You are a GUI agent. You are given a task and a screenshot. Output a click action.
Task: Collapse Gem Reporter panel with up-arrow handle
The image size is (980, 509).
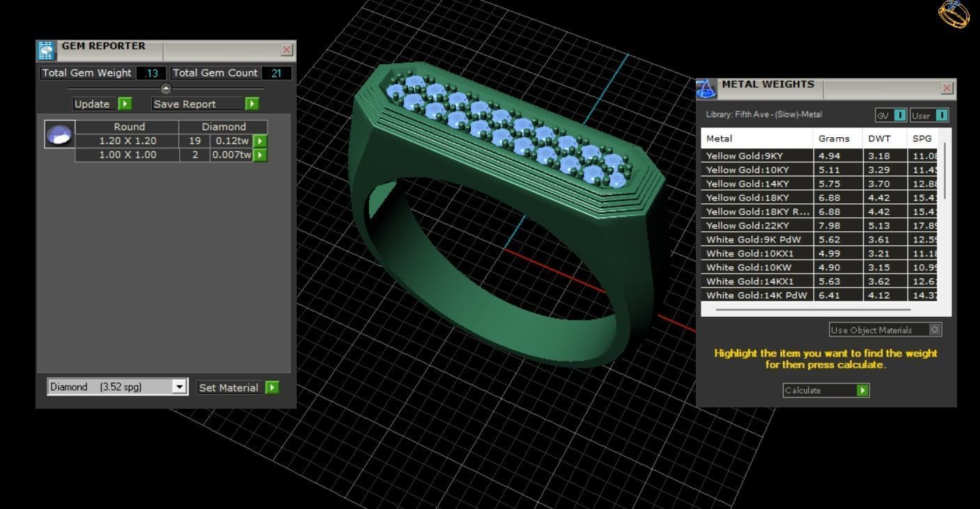(166, 88)
